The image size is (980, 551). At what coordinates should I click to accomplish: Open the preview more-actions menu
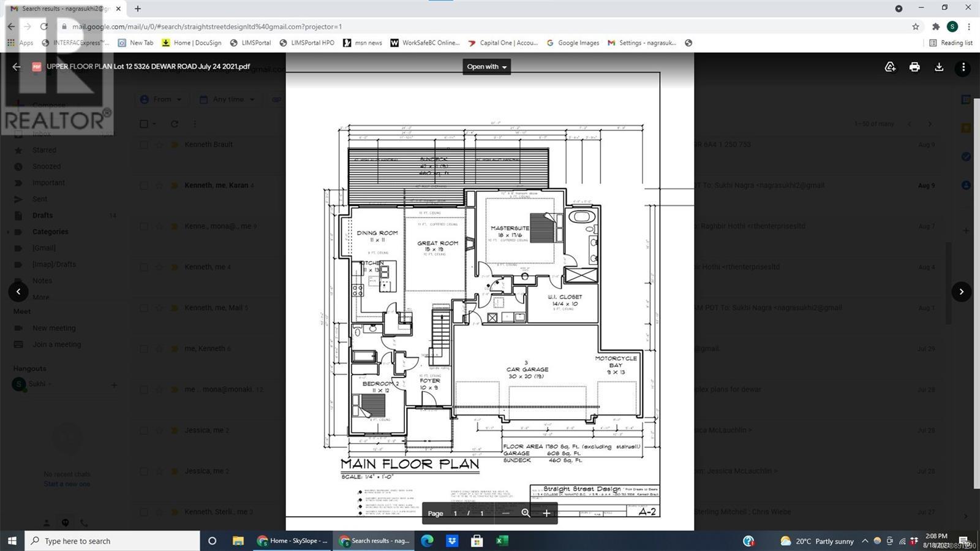point(963,67)
